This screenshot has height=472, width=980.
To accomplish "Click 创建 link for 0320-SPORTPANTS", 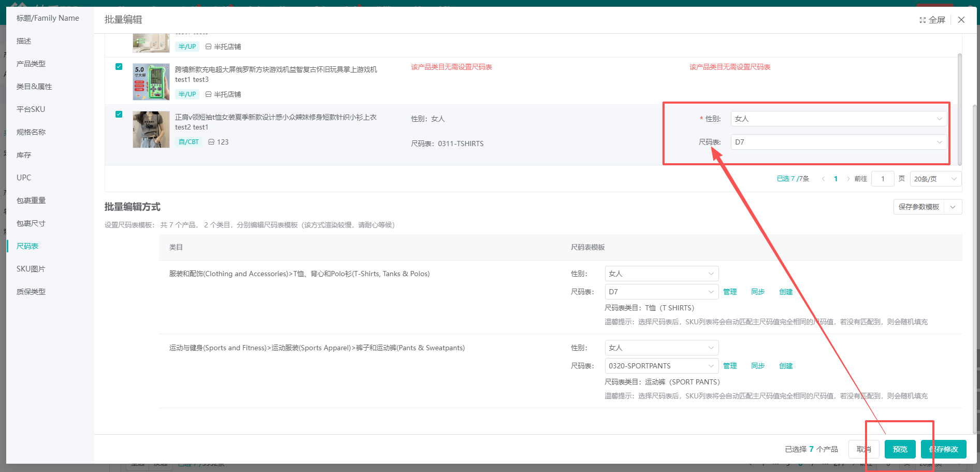I will click(786, 366).
